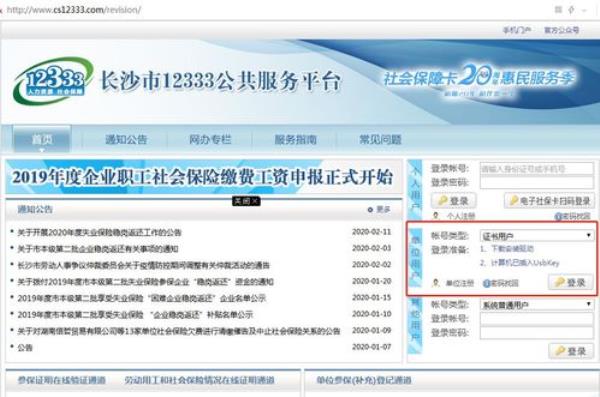Open the 帐号类型 dropdown showing 系统普通用户
600x397 pixels.
point(537,304)
